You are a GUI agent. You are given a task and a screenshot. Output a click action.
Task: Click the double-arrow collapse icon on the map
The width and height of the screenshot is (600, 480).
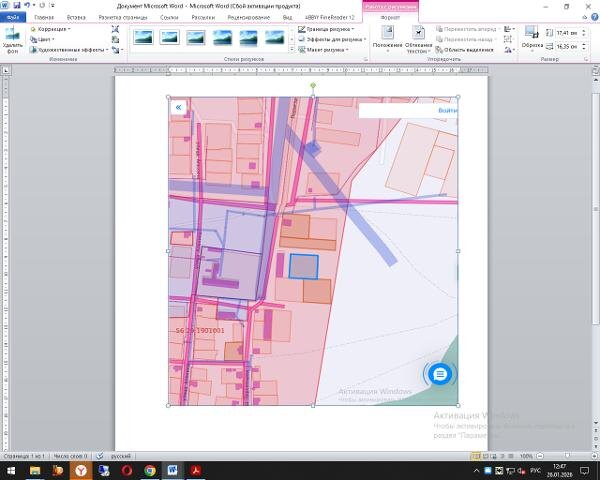coord(177,106)
